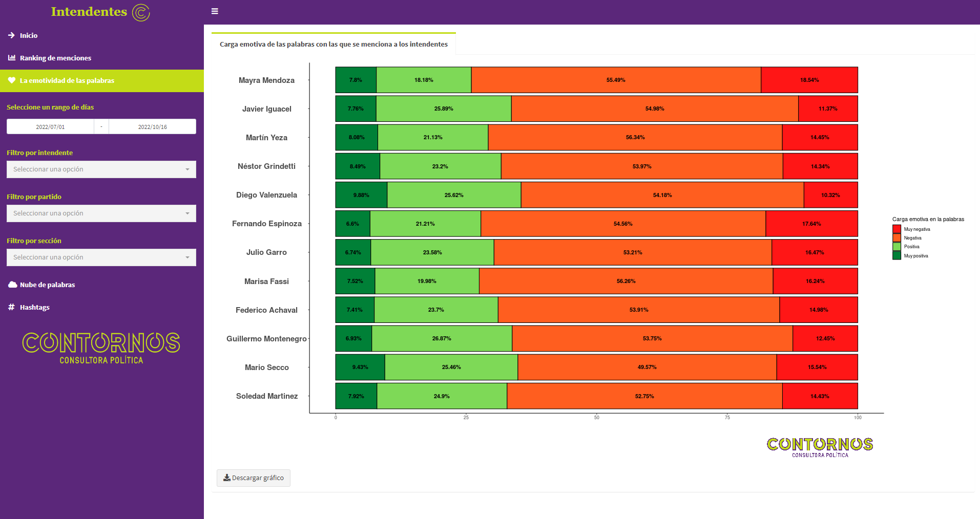
Task: Click the Intendentes logo circle icon
Action: coord(141,12)
